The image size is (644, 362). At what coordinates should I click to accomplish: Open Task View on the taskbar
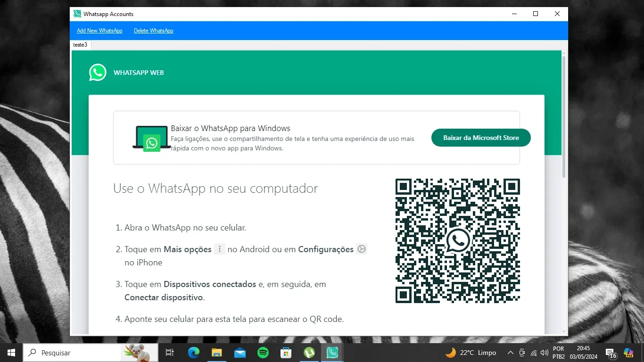tap(170, 353)
